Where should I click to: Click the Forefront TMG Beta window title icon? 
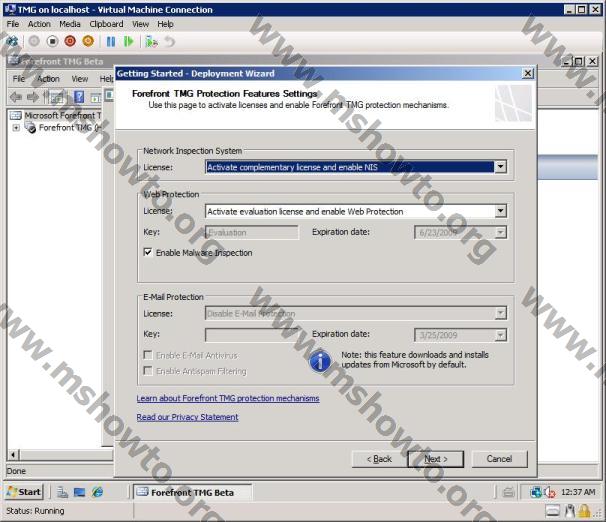pyautogui.click(x=13, y=61)
